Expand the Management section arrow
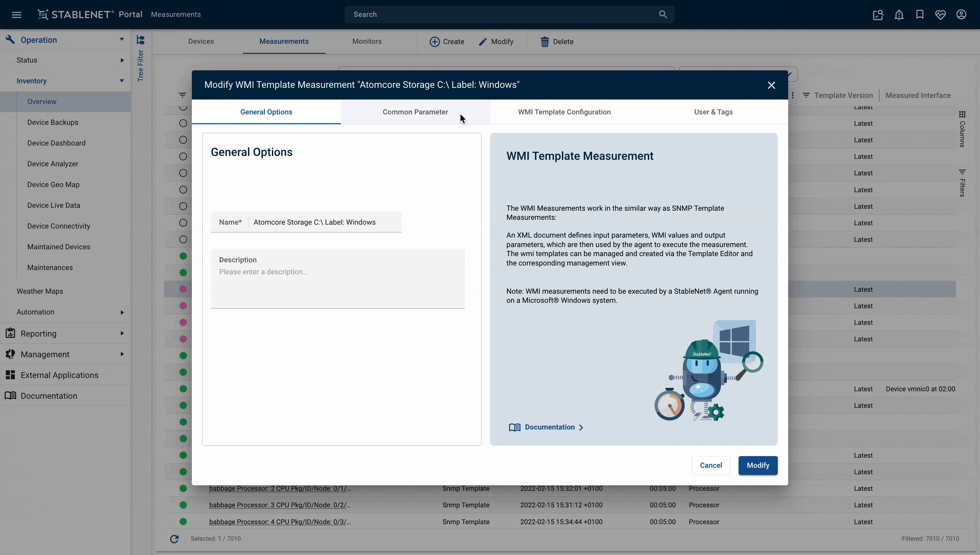The image size is (980, 555). (122, 354)
